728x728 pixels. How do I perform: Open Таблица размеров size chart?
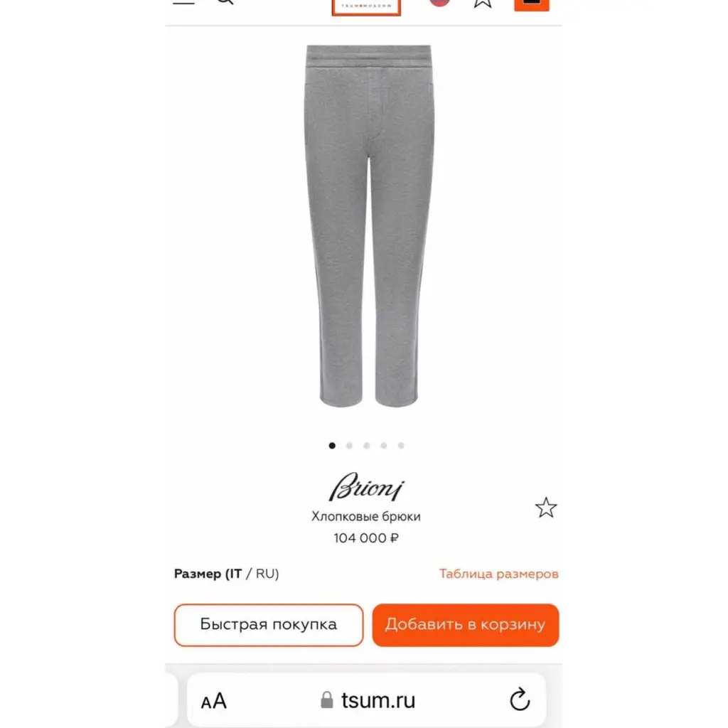pos(498,574)
